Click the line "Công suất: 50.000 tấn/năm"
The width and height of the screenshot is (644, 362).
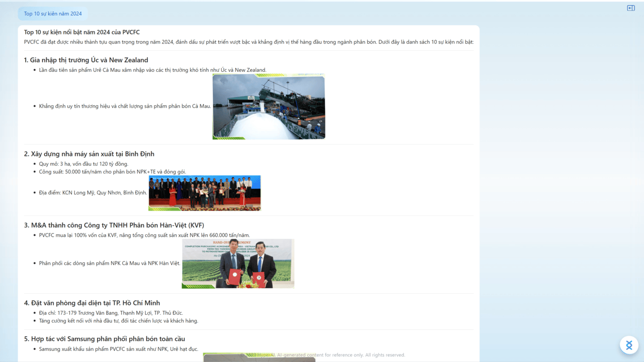113,171
